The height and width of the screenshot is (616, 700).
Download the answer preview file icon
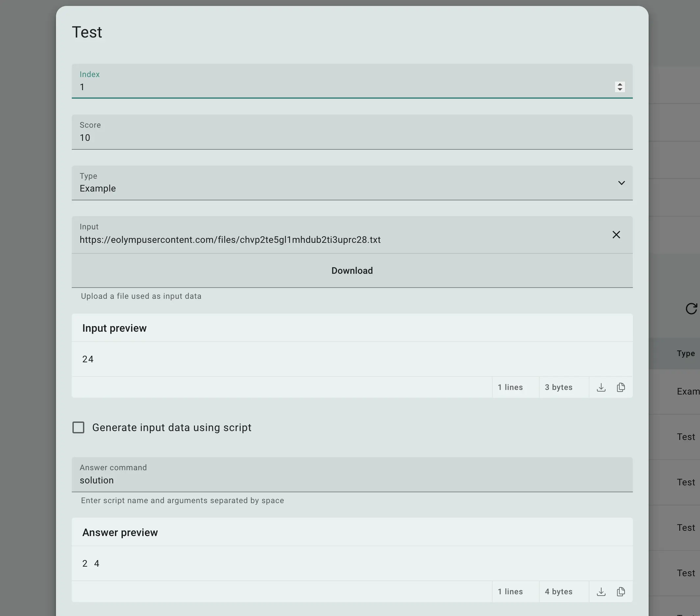pyautogui.click(x=601, y=592)
